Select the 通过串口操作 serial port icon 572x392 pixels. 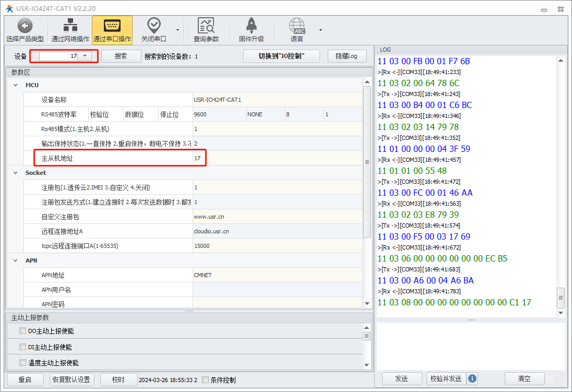(112, 26)
